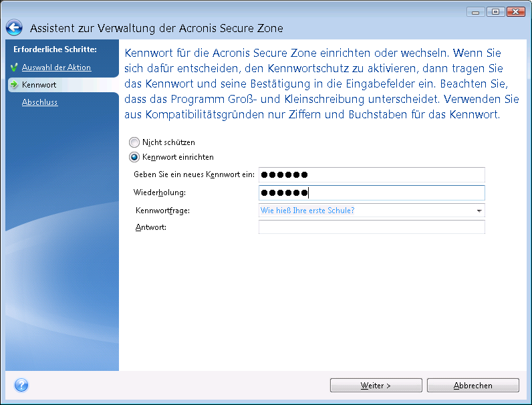Open help via the question mark icon
This screenshot has height=405, width=532.
(21, 385)
